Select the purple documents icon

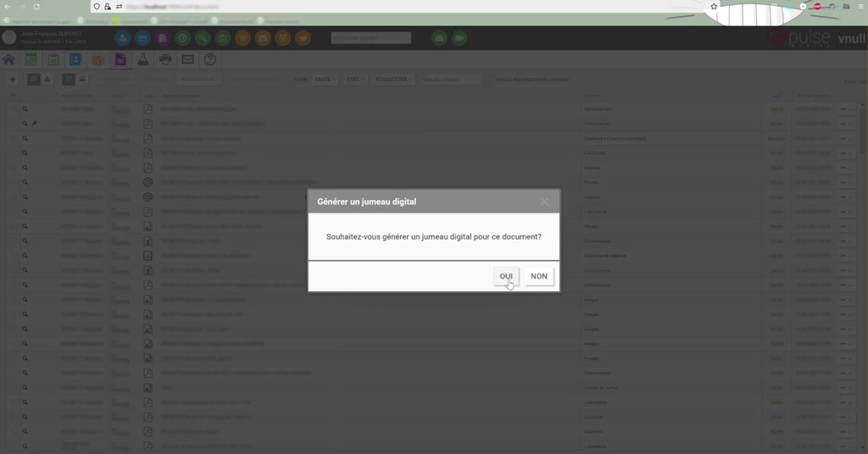[120, 60]
